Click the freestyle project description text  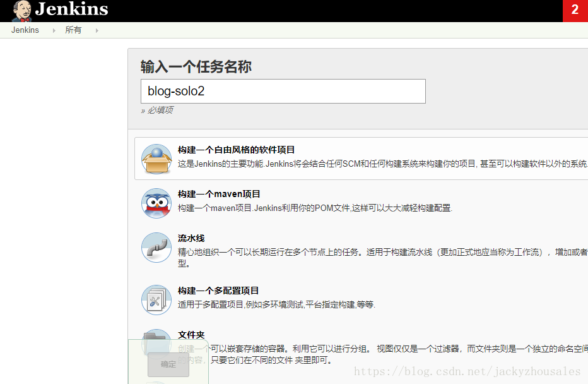(382, 164)
